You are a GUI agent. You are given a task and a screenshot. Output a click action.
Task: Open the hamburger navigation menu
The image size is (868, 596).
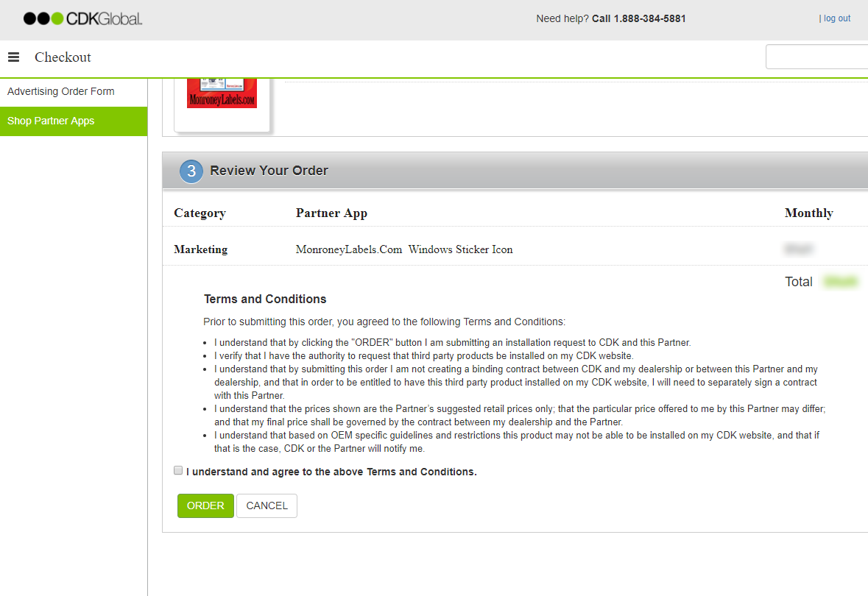pos(14,57)
